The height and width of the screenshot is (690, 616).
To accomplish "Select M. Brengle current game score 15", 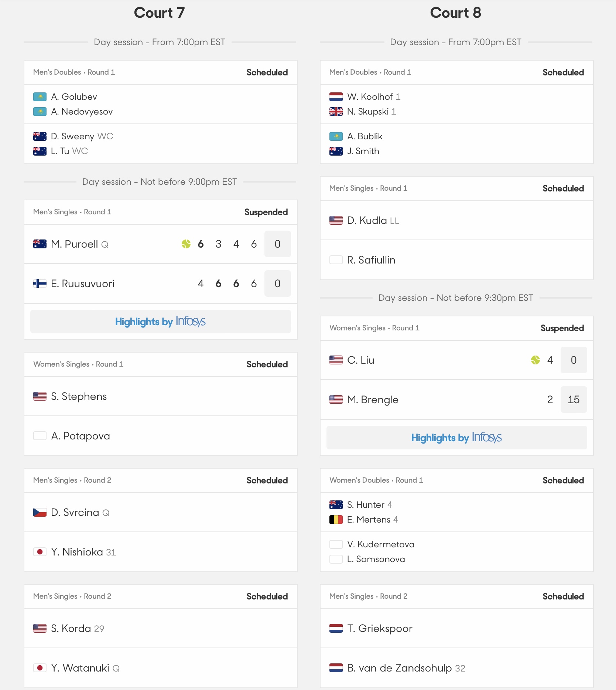I will 574,400.
